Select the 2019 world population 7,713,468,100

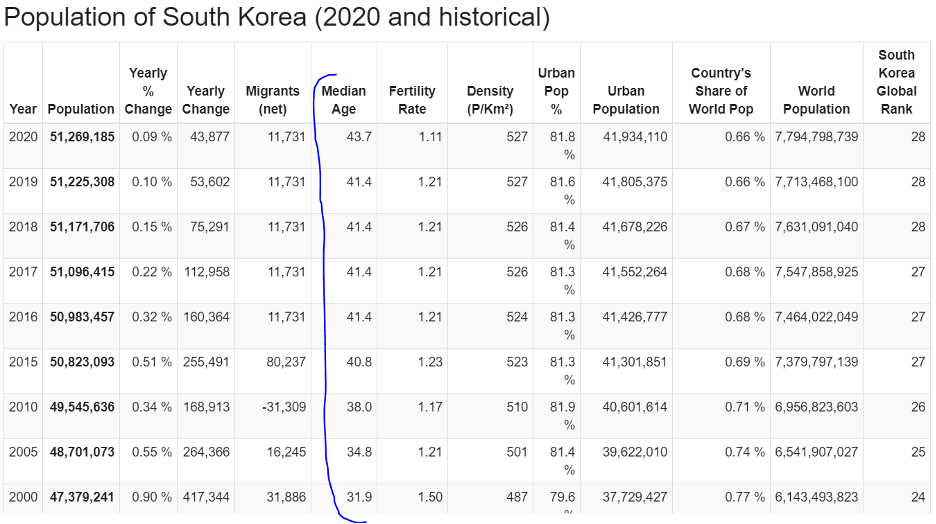pos(816,182)
